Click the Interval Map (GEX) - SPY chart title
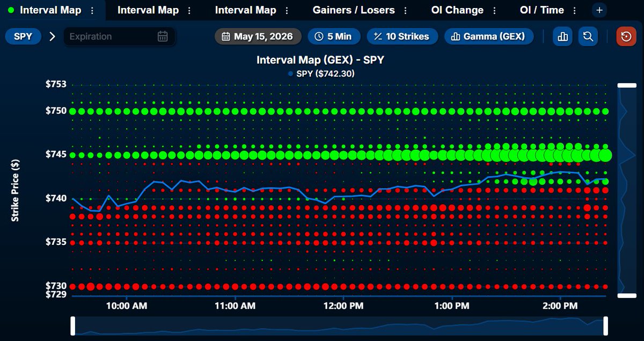This screenshot has width=644, height=341. tap(320, 60)
